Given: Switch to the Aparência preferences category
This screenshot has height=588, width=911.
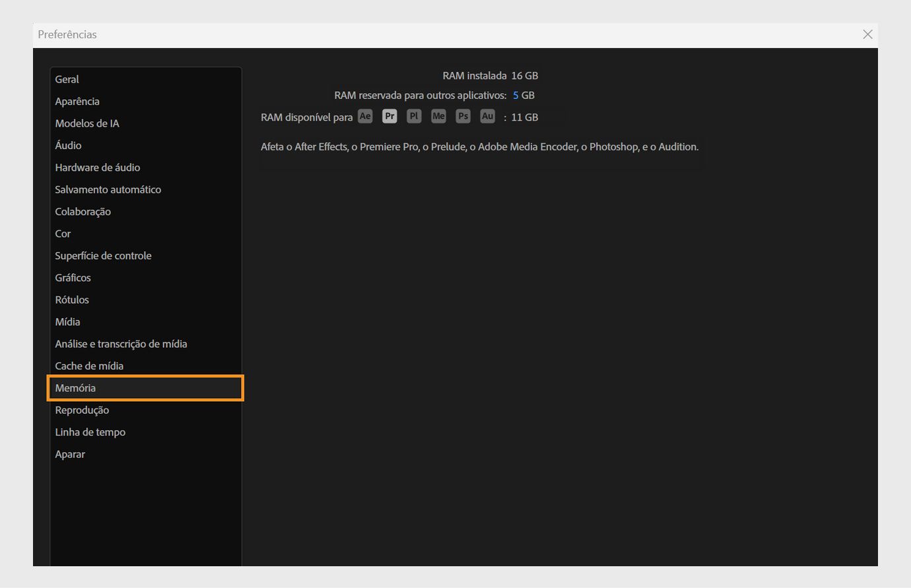Looking at the screenshot, I should pyautogui.click(x=77, y=101).
